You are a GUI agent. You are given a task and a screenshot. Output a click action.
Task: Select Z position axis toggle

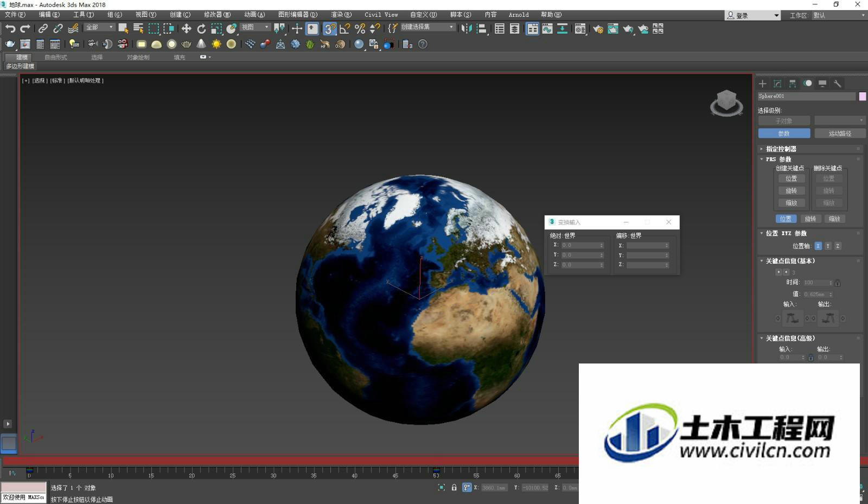tap(838, 246)
